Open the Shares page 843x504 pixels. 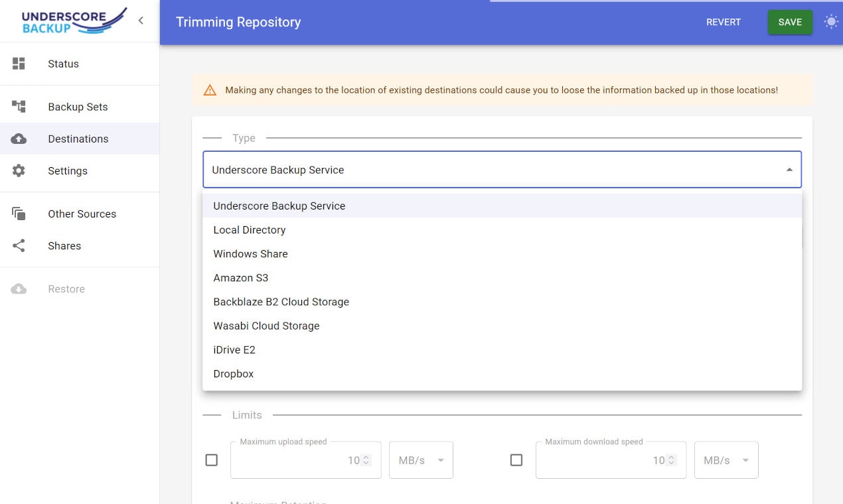coord(80,245)
